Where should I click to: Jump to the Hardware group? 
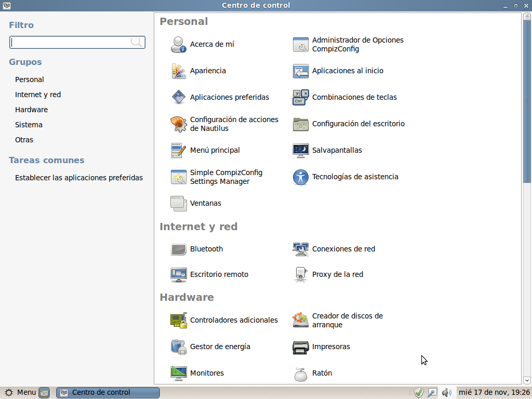[x=31, y=110]
